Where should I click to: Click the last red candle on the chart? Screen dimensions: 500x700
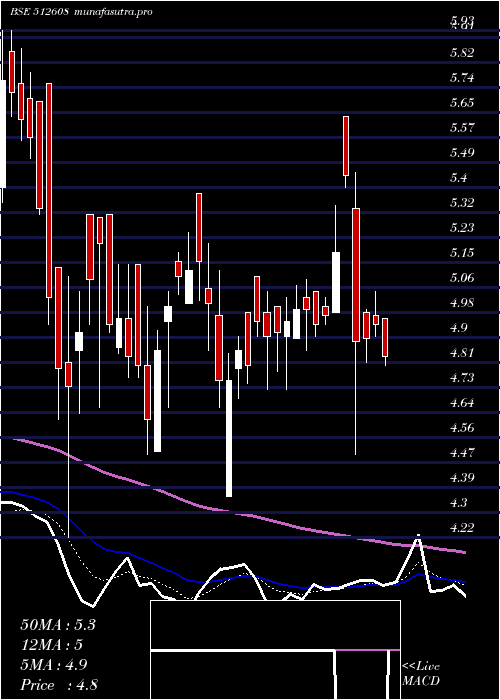pyautogui.click(x=385, y=338)
